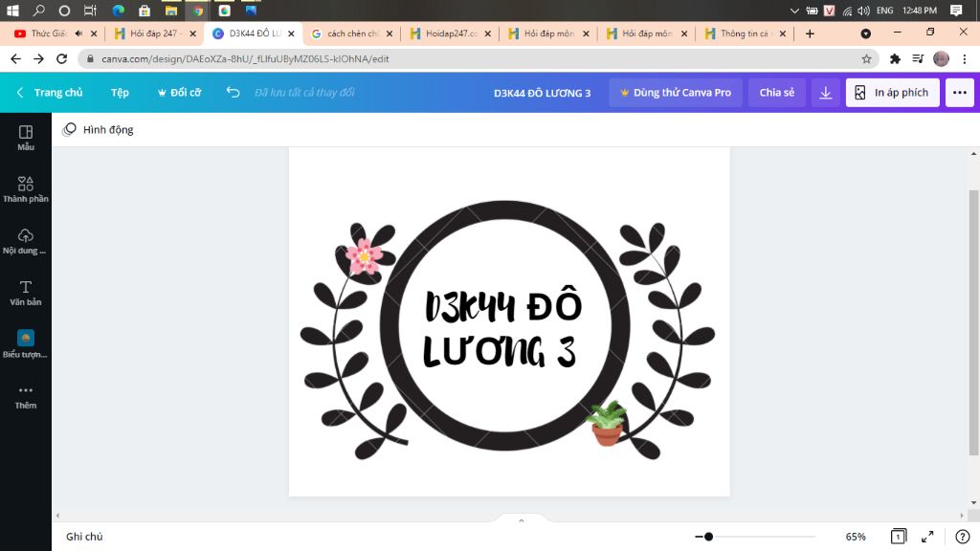Click Dùng thử Canva Pro button
The image size is (980, 551).
(x=676, y=93)
